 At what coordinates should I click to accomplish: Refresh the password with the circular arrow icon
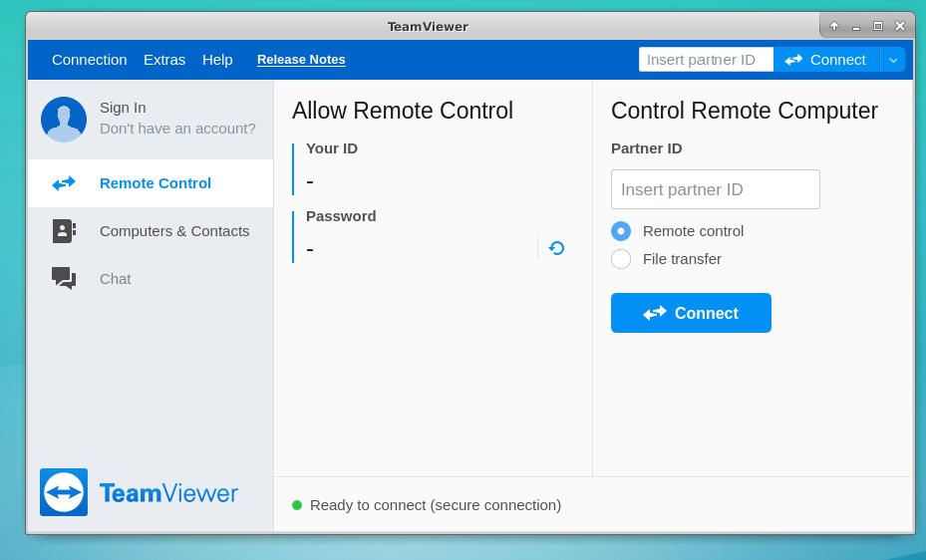tap(556, 248)
